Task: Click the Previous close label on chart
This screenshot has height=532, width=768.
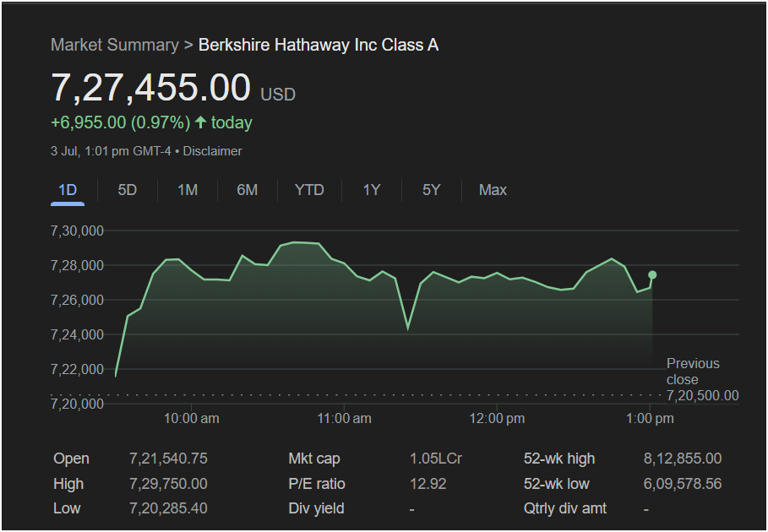Action: pyautogui.click(x=693, y=372)
